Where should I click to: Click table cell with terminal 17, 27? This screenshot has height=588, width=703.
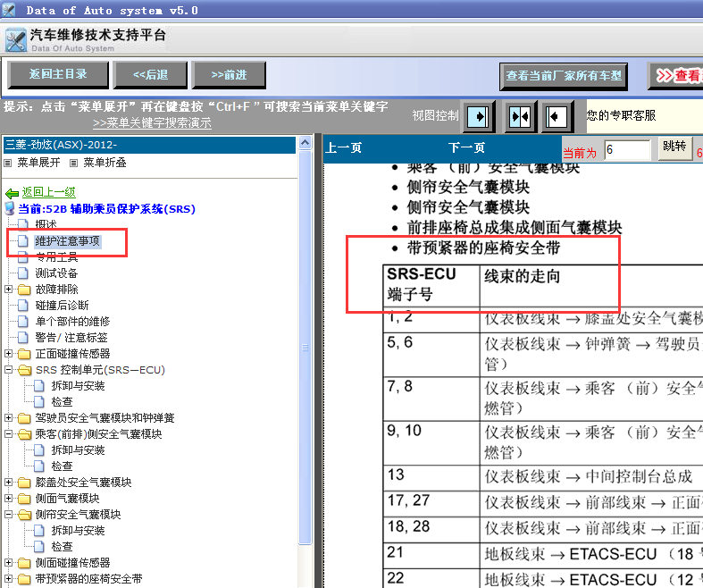(x=431, y=504)
